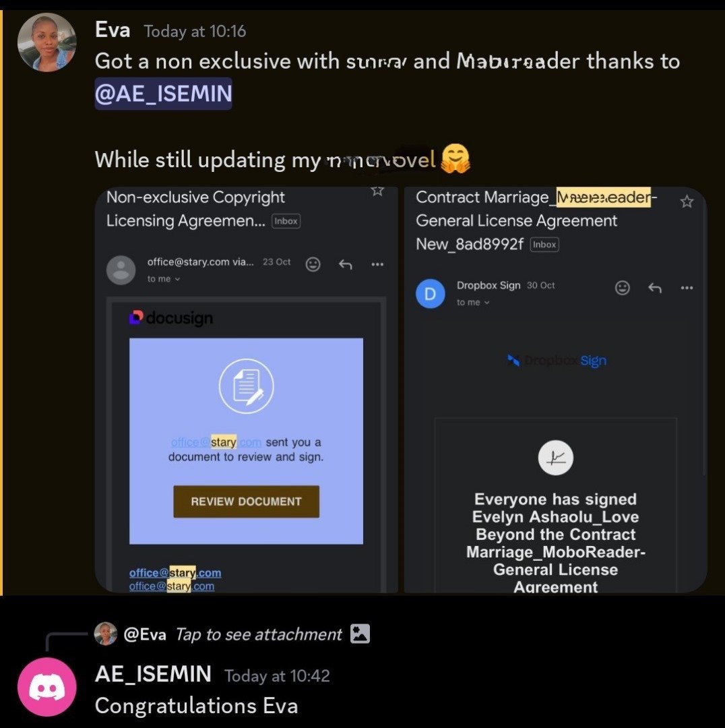This screenshot has width=725, height=728.
Task: Open more options on Dropbox Sign email
Action: point(687,288)
